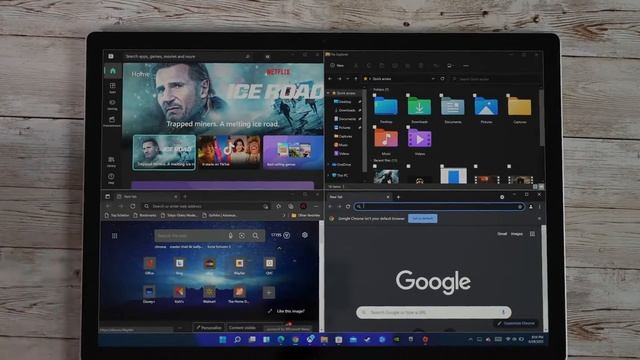Click Customize Chrome button
The image size is (640, 360).
(x=516, y=323)
